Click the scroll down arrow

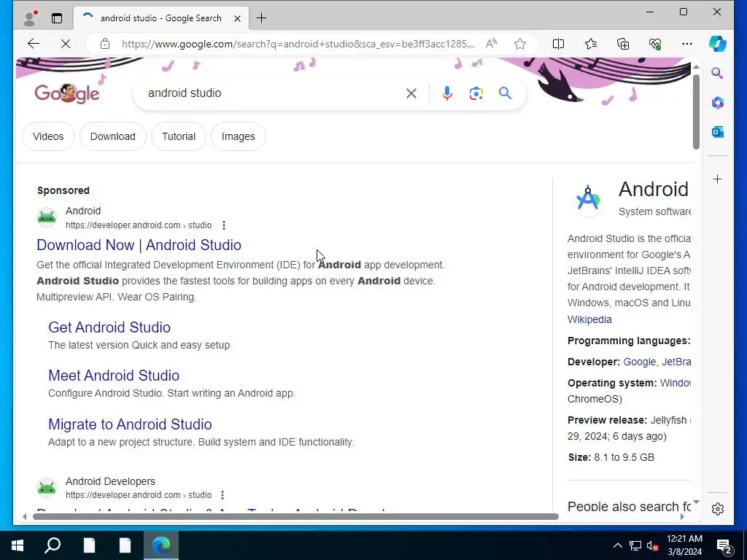tap(696, 502)
